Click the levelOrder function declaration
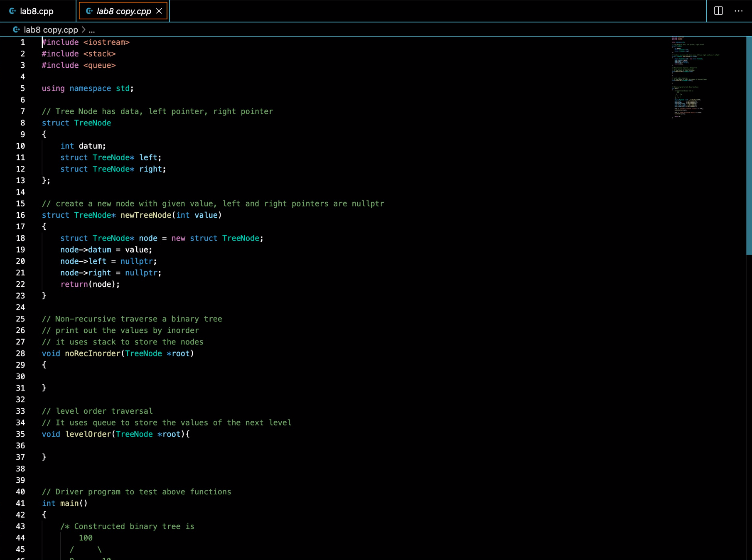 pyautogui.click(x=88, y=434)
